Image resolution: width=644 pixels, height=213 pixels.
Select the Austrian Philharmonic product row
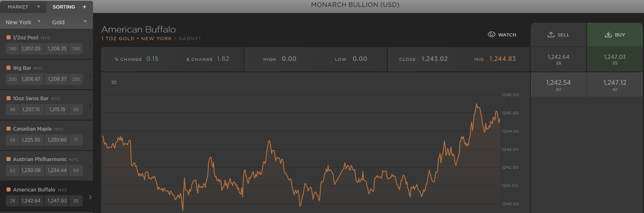point(46,166)
